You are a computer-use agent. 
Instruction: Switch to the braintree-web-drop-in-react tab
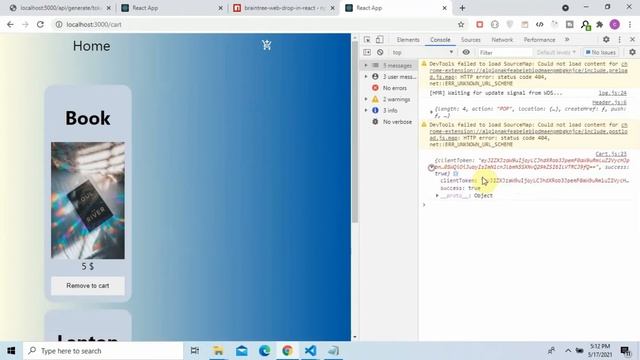[283, 8]
